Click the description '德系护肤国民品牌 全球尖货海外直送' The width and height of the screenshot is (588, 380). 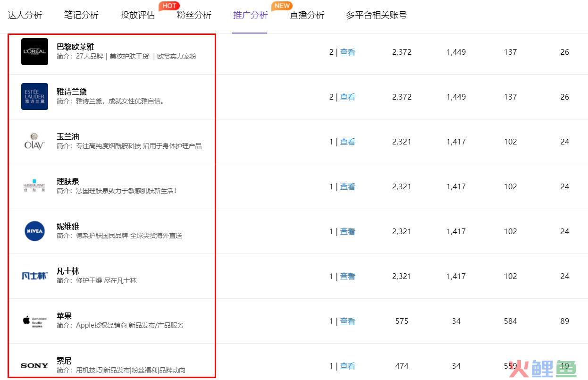(x=129, y=236)
